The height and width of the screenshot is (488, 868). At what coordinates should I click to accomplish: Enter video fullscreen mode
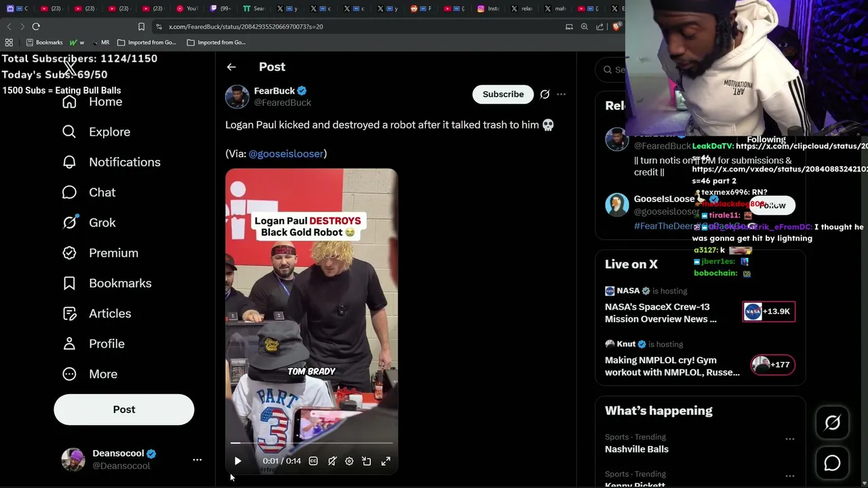point(386,461)
